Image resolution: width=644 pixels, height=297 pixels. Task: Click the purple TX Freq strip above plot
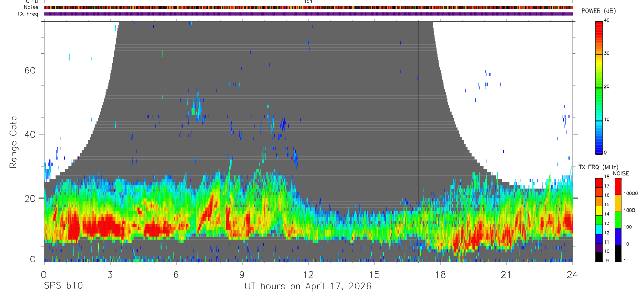pos(308,14)
